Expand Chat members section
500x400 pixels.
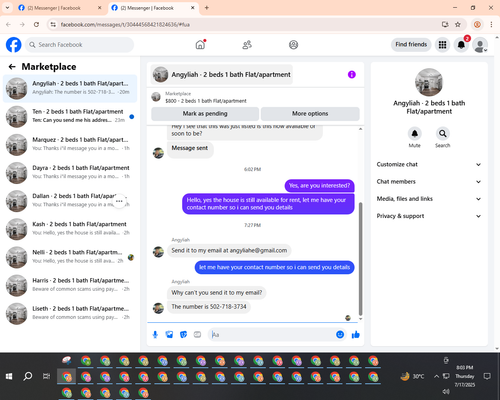point(429,182)
